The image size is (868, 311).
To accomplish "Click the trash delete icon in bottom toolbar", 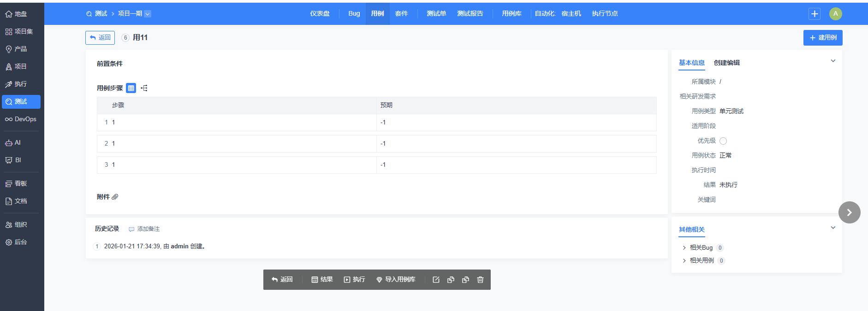I will [480, 280].
